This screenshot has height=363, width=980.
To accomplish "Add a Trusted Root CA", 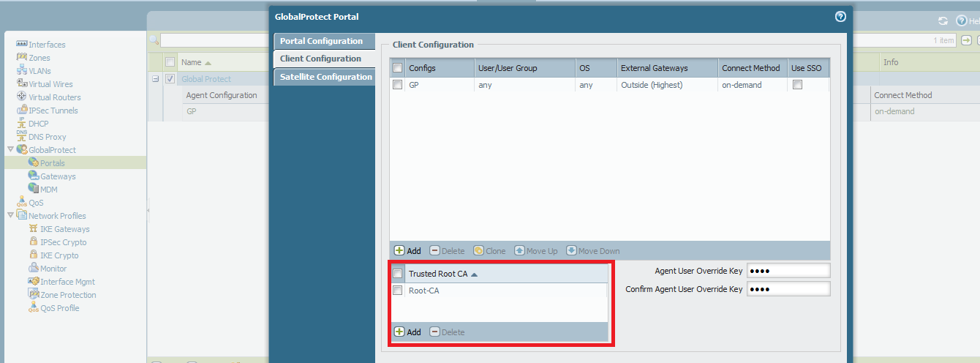I will click(408, 332).
